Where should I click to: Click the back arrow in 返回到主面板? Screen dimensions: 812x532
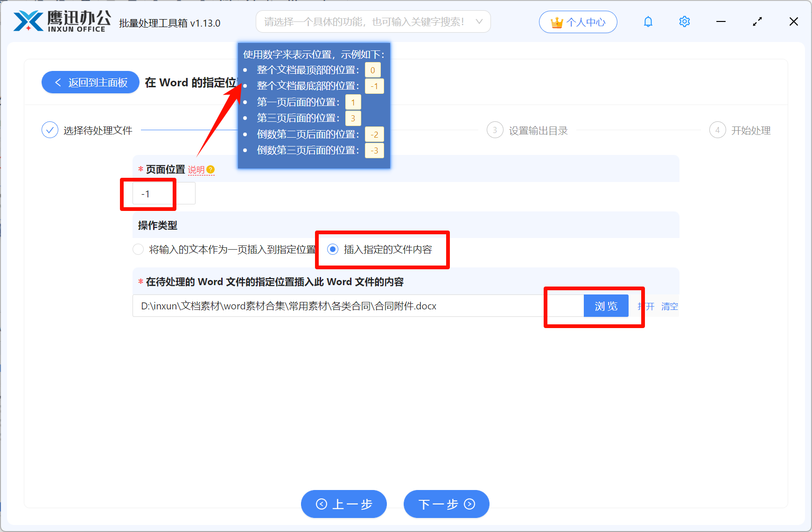pyautogui.click(x=57, y=82)
